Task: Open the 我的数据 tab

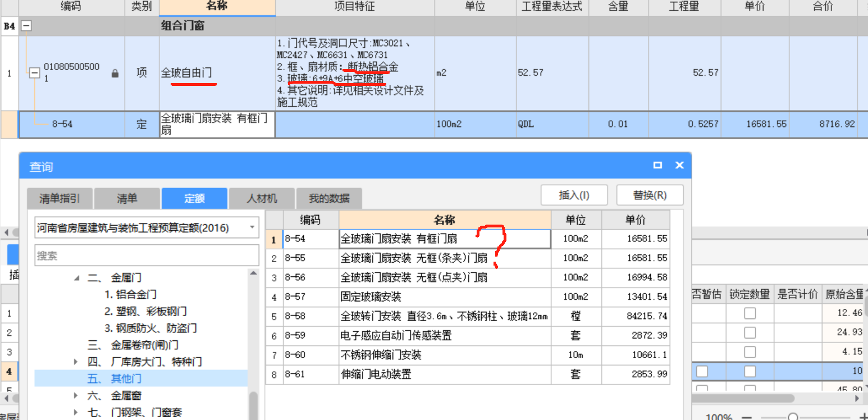Action: [329, 198]
